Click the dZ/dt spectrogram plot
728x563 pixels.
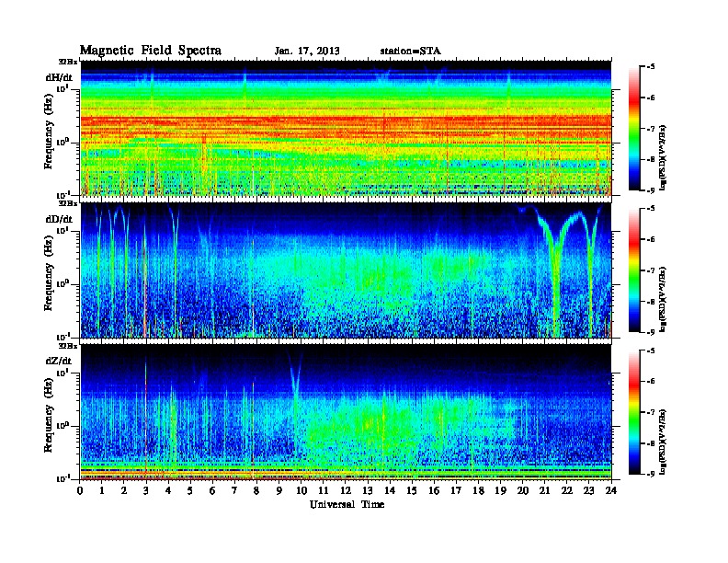pos(346,412)
